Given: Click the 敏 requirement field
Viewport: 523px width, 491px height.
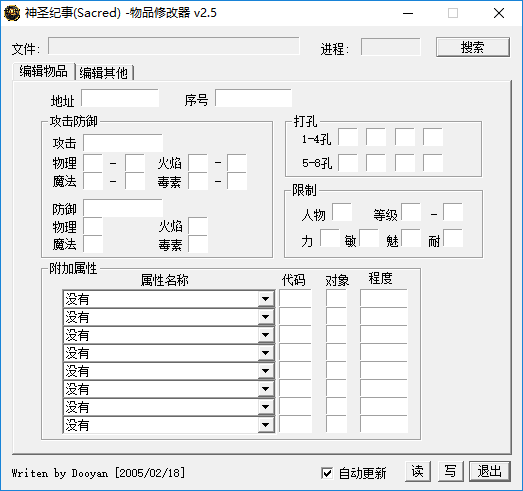Looking at the screenshot, I should [369, 238].
